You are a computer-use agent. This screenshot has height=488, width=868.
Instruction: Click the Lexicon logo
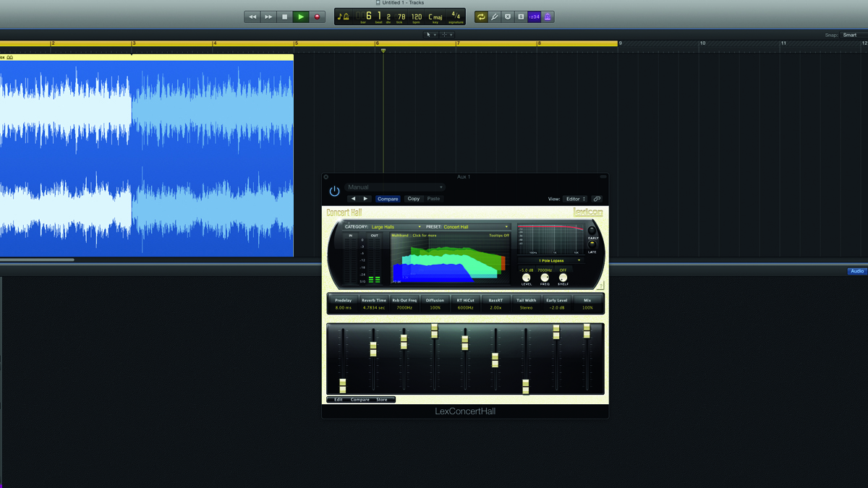587,213
